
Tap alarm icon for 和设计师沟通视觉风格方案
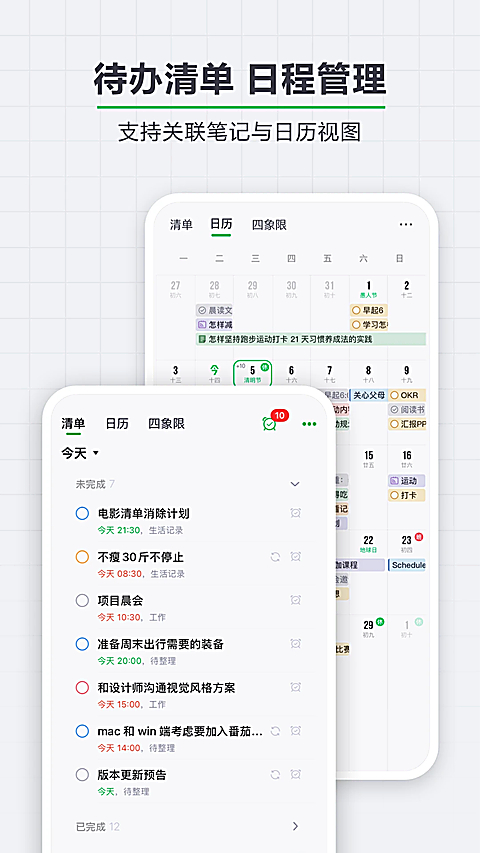tap(296, 687)
